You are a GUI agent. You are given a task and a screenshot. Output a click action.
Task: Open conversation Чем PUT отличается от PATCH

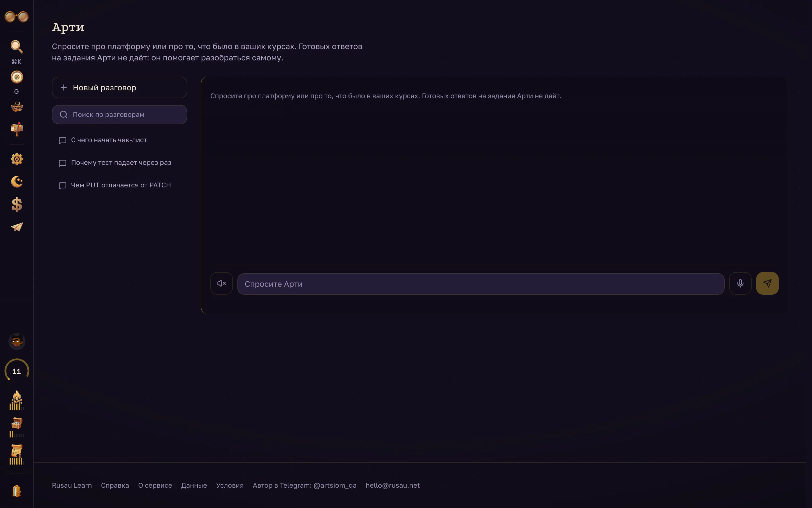120,185
